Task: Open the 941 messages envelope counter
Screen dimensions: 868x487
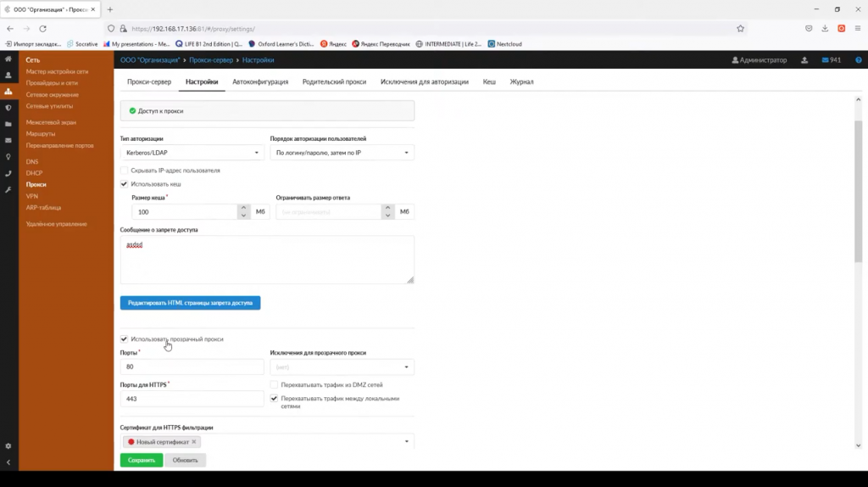Action: pos(831,60)
